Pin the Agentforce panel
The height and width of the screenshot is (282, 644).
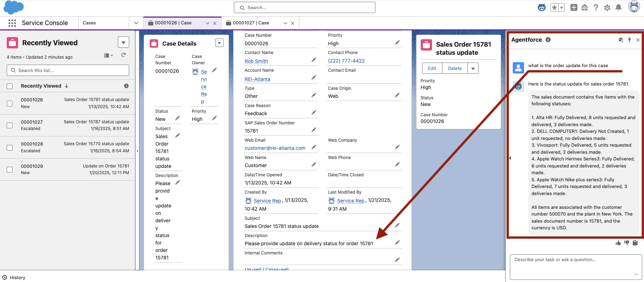(629, 40)
